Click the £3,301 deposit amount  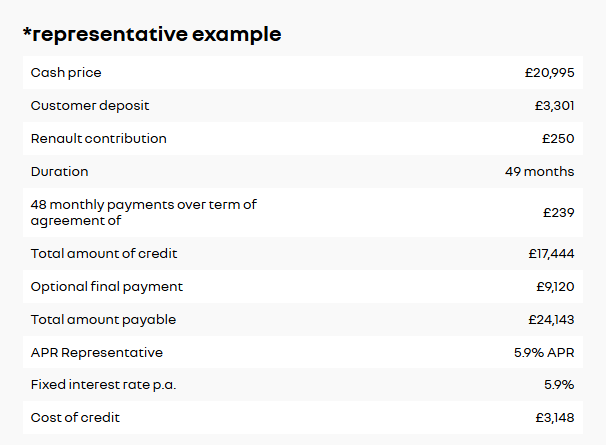tap(554, 106)
